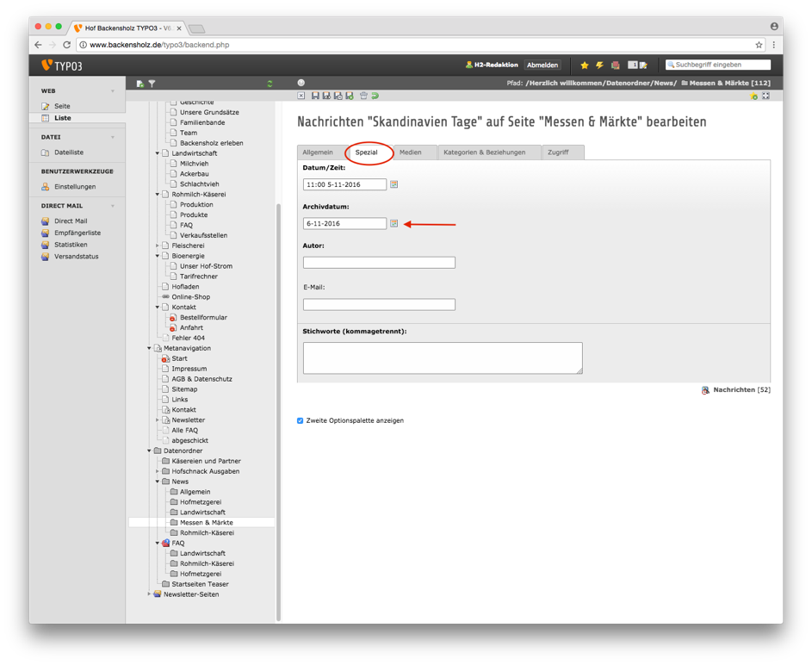Open the bookmarks star icon in the top bar
812x665 pixels.
[x=585, y=65]
